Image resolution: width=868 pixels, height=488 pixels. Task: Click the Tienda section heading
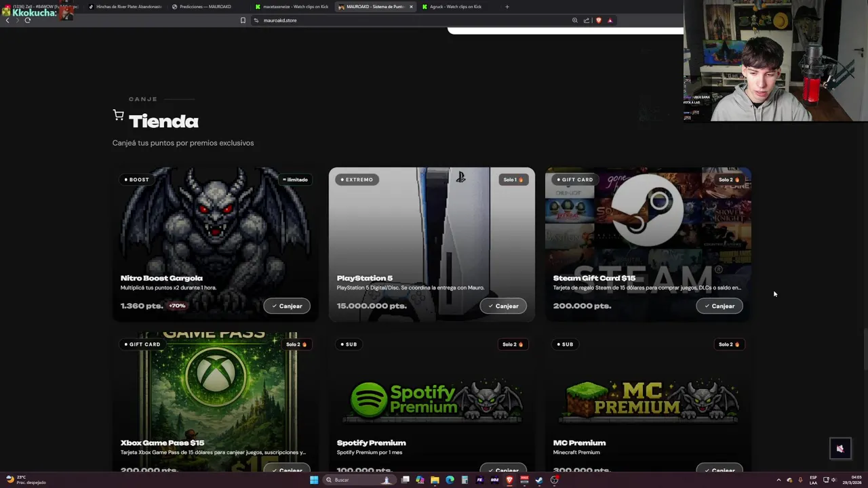point(163,121)
